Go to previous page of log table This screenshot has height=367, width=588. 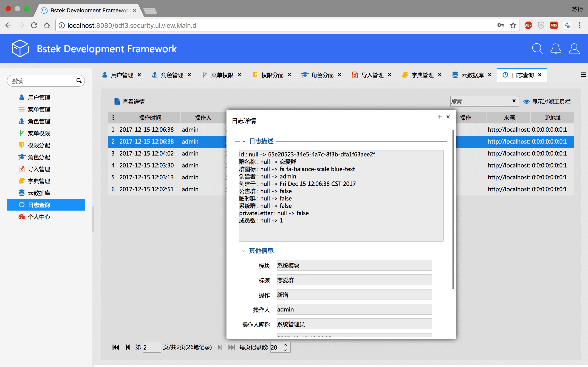127,347
